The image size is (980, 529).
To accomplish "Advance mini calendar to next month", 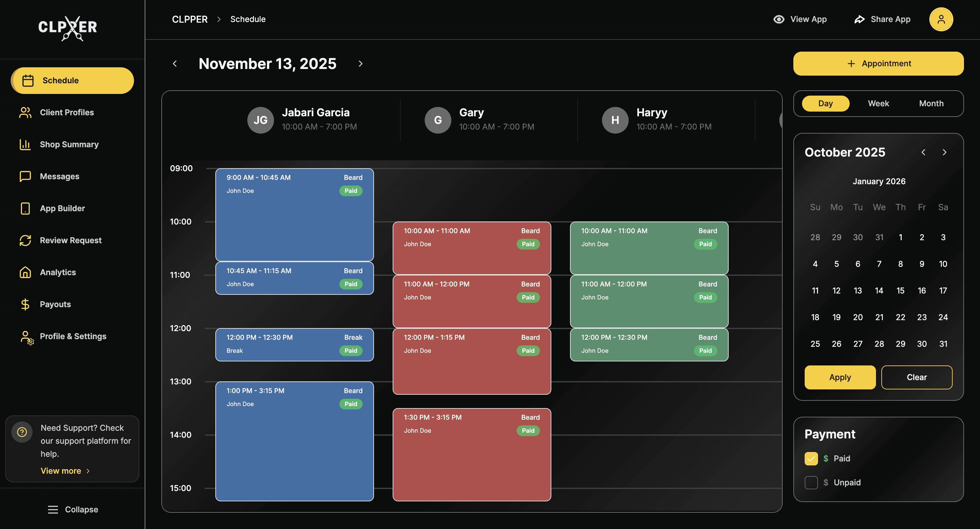I will tap(944, 153).
